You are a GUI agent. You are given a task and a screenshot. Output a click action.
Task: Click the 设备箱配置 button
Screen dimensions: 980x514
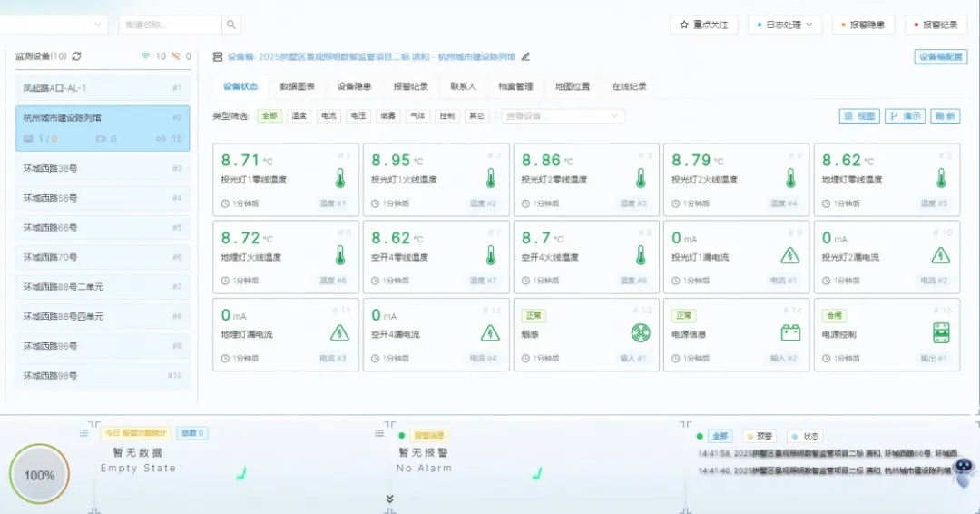coord(940,56)
